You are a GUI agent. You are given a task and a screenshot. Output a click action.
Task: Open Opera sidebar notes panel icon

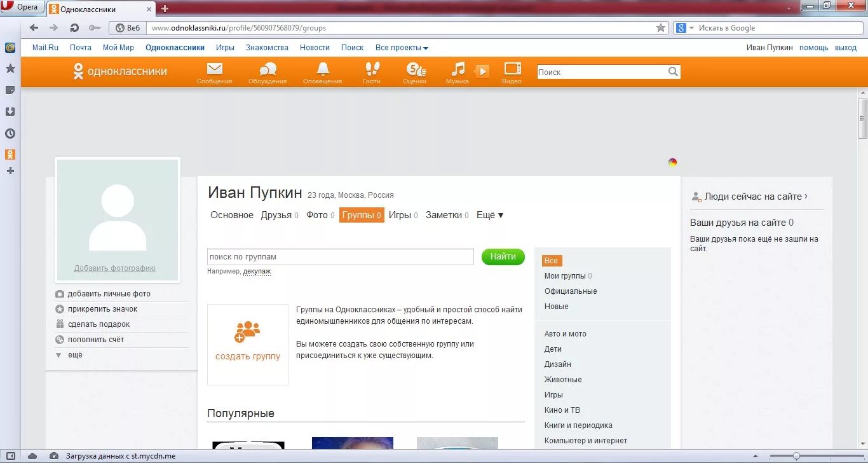point(10,90)
